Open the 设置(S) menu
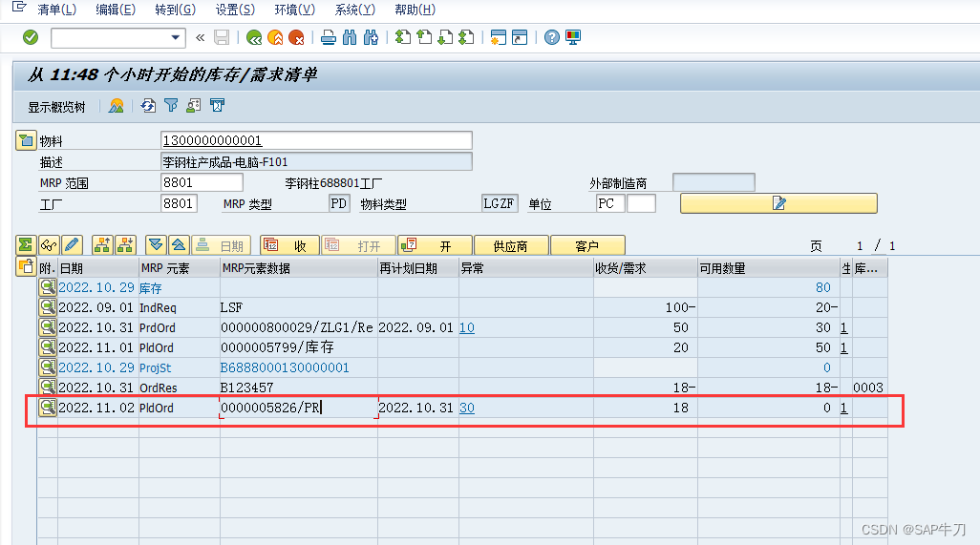This screenshot has width=980, height=545. (x=235, y=10)
